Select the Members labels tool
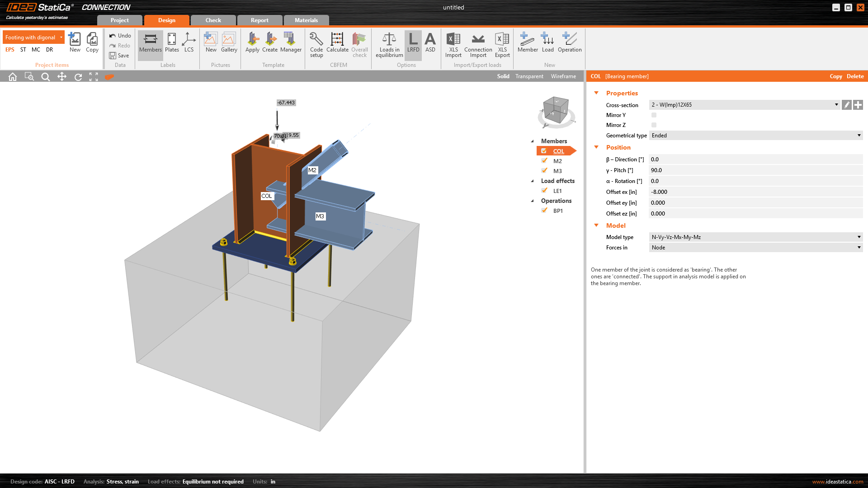The height and width of the screenshot is (488, 868). pyautogui.click(x=150, y=44)
